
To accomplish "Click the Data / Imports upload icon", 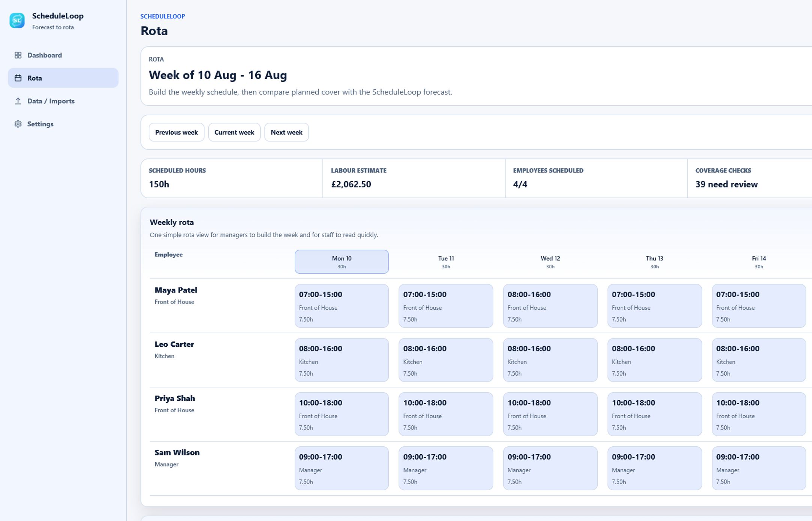I will click(18, 101).
